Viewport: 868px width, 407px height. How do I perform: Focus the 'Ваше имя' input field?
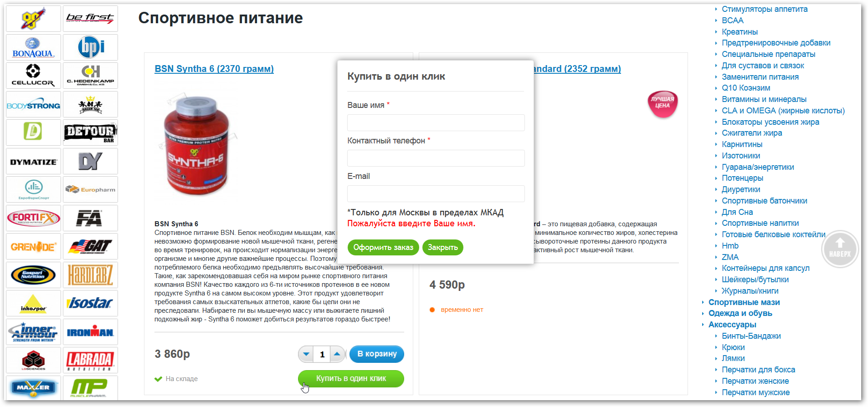pyautogui.click(x=436, y=123)
